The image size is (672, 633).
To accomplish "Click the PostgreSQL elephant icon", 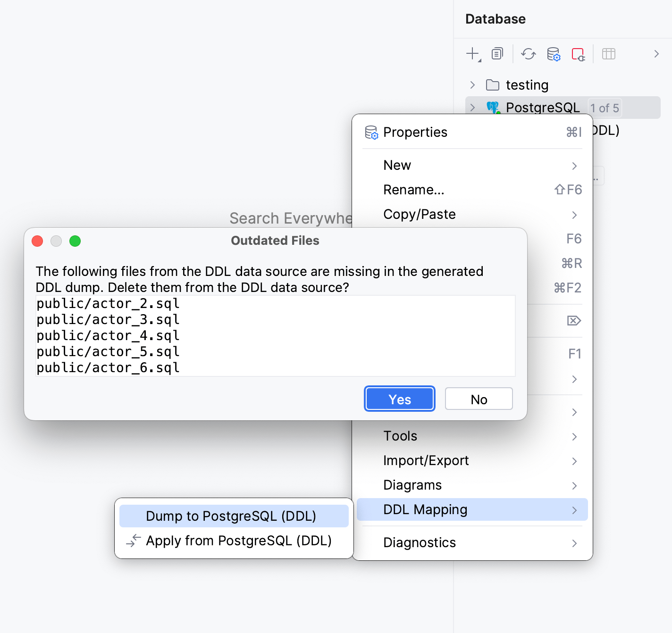I will [x=493, y=107].
